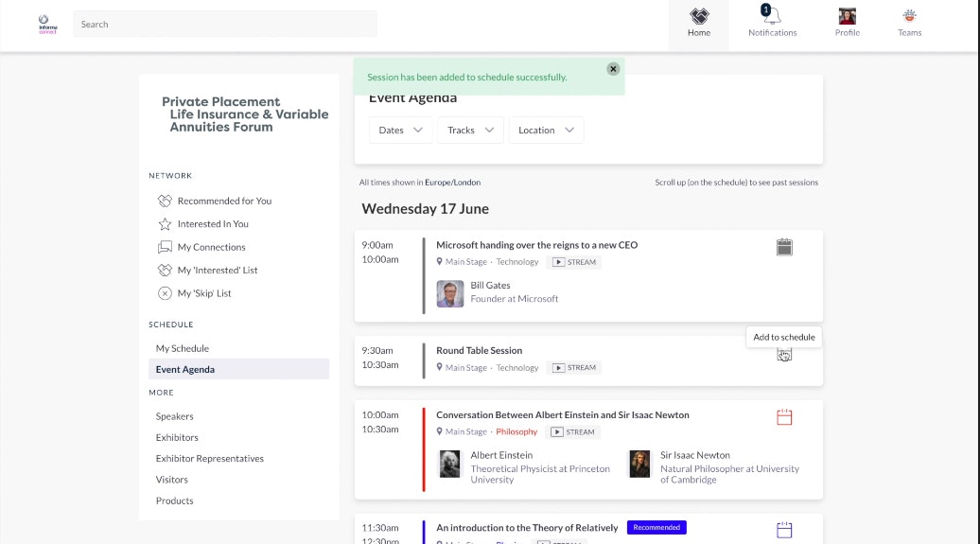Open the Teams icon in header
Image resolution: width=980 pixels, height=544 pixels.
tap(909, 16)
